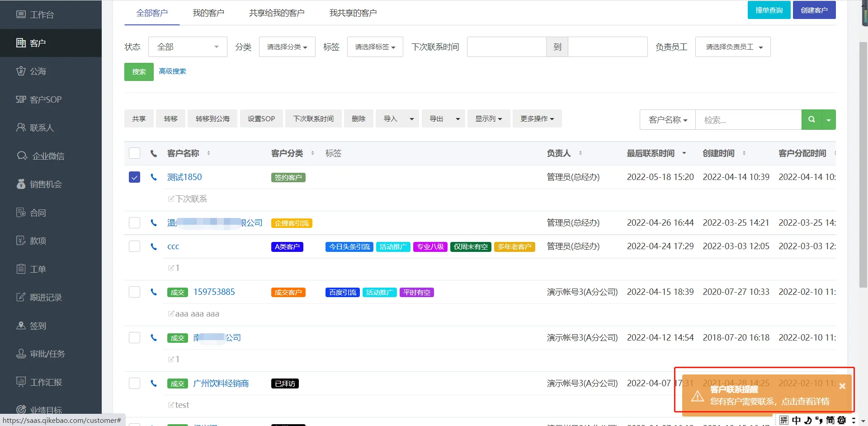Viewport: 868px width, 426px height.
Task: Click the 下次联系时间 start date field
Action: pyautogui.click(x=506, y=47)
